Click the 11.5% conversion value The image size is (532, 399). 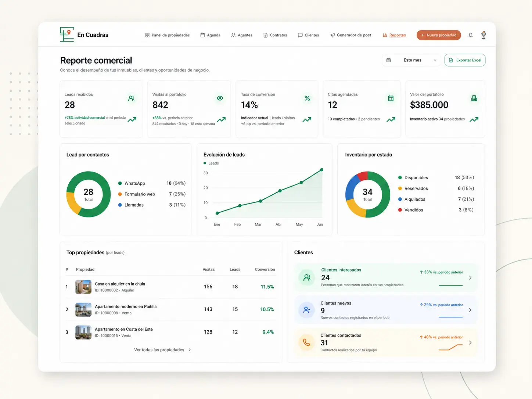[267, 287]
